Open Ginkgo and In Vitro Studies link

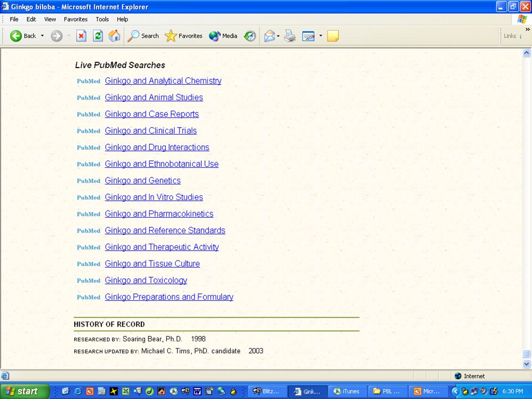click(x=154, y=197)
